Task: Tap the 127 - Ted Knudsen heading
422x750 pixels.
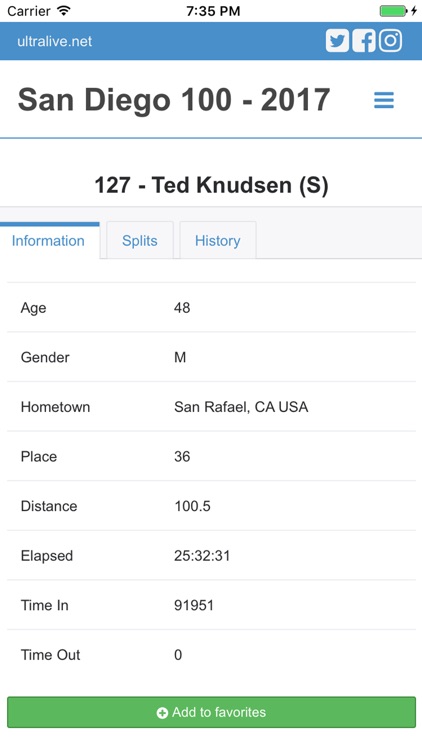Action: pyautogui.click(x=211, y=185)
